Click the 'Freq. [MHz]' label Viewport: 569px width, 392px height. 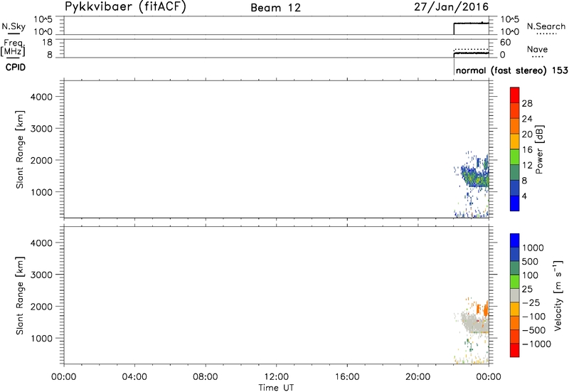click(x=13, y=48)
